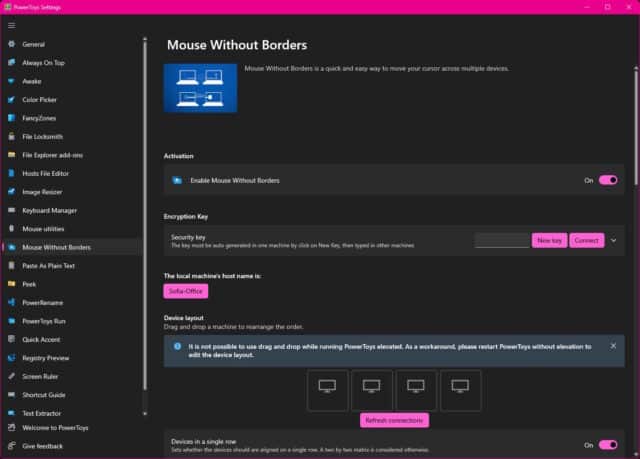Image resolution: width=640 pixels, height=459 pixels.
Task: Click the General gear icon
Action: (11, 44)
